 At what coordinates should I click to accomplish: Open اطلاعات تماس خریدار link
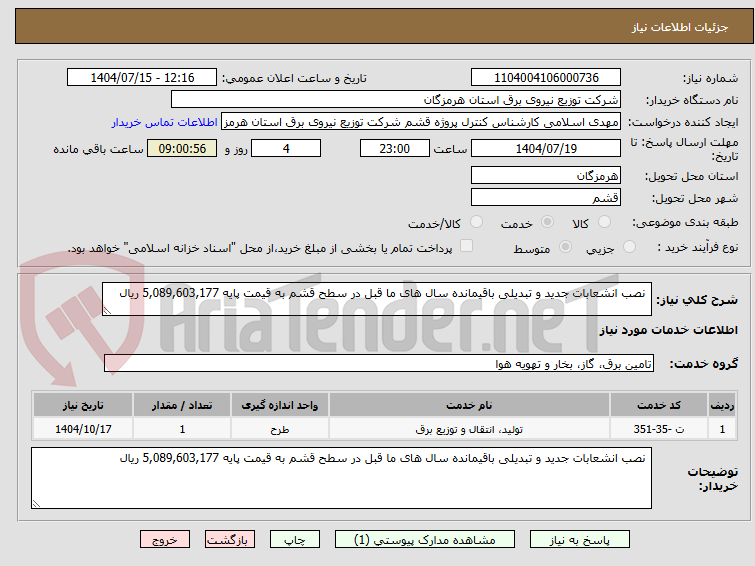(165, 122)
